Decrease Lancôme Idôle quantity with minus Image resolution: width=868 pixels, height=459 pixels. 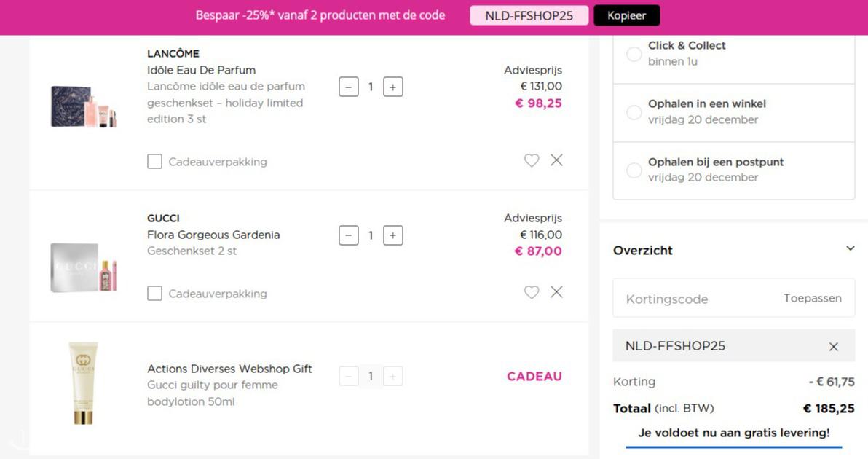(x=349, y=87)
